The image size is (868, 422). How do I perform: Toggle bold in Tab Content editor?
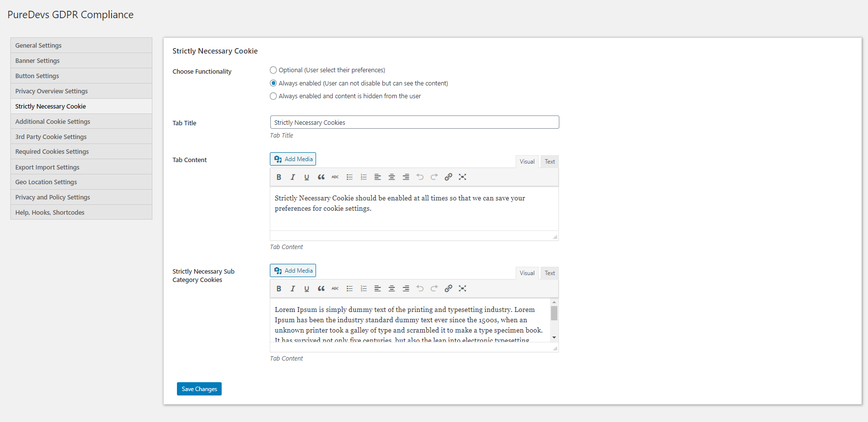[279, 177]
